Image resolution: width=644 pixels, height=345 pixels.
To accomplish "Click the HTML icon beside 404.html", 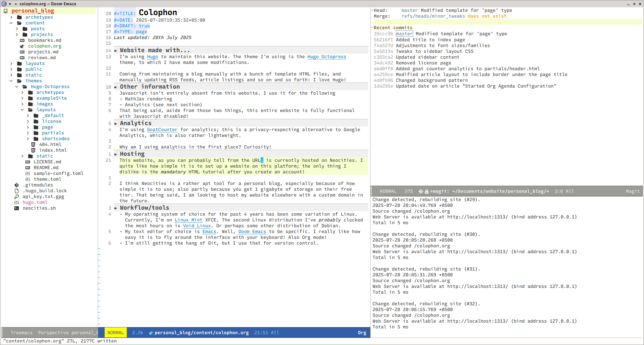I will 33,144.
